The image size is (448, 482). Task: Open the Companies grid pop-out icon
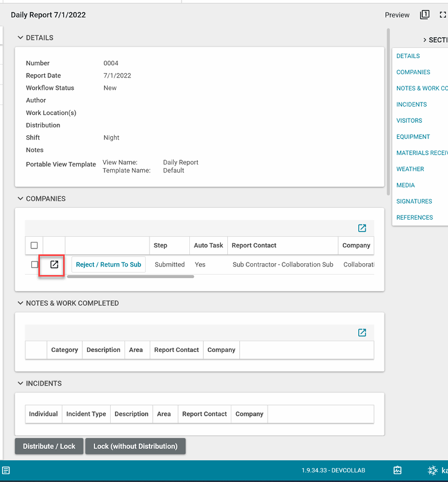coord(362,228)
